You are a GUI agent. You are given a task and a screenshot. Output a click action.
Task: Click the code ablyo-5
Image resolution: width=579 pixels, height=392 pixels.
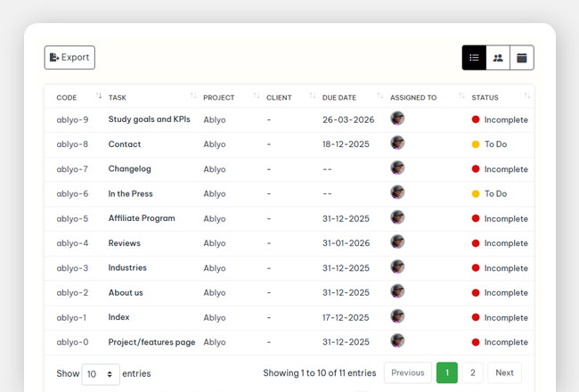[x=72, y=219]
